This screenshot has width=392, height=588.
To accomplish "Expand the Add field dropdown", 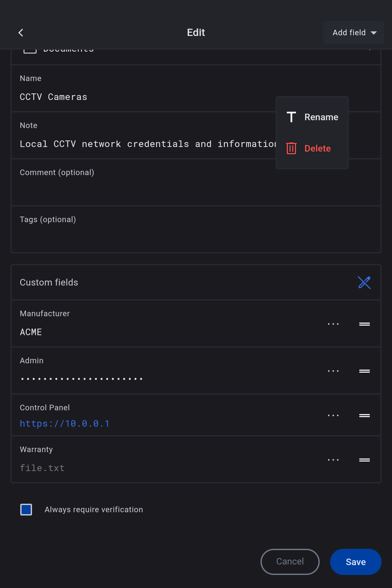I will point(353,33).
